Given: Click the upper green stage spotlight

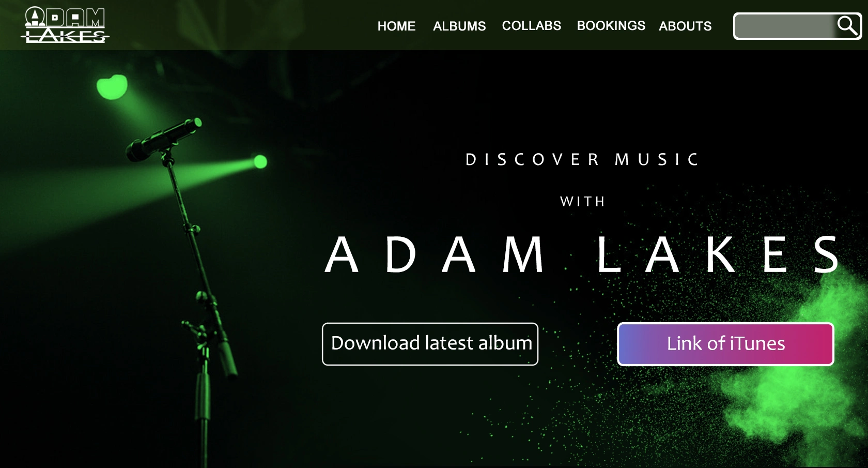Looking at the screenshot, I should point(112,86).
